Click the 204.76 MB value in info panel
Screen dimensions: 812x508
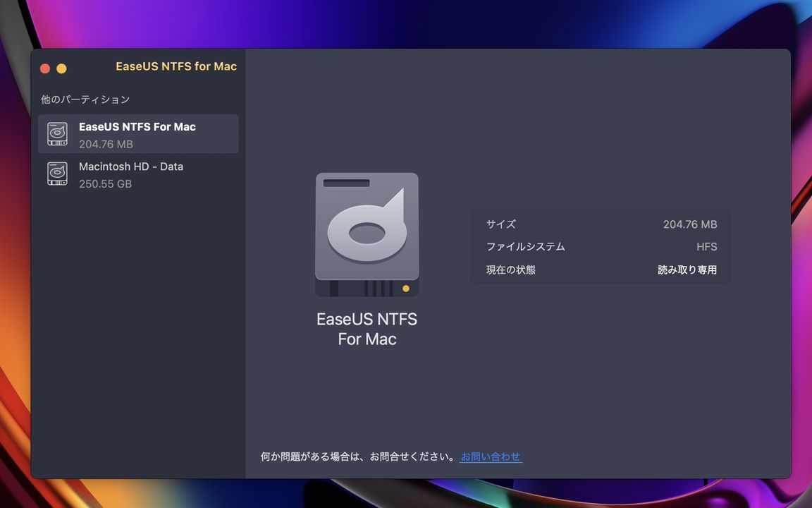(x=690, y=224)
